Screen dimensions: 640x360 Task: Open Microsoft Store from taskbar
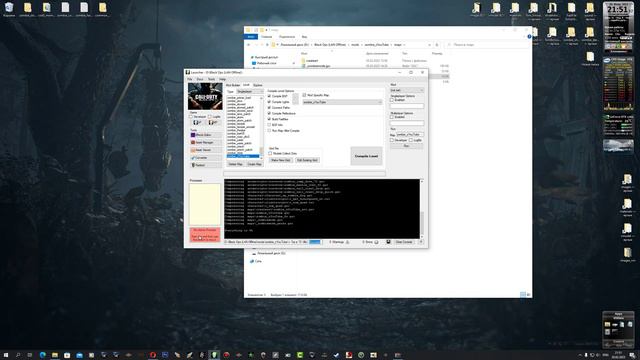67,355
